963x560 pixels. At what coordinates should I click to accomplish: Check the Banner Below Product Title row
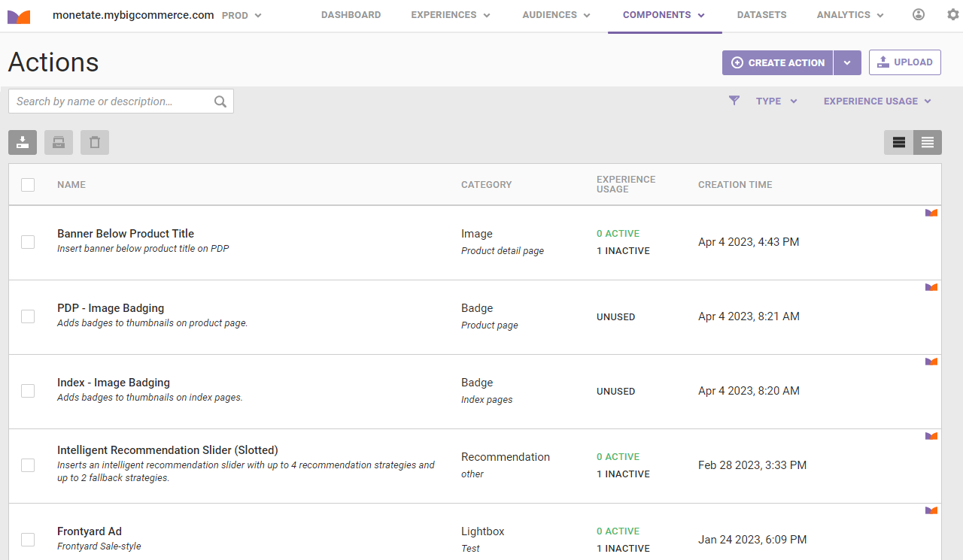[x=28, y=242]
